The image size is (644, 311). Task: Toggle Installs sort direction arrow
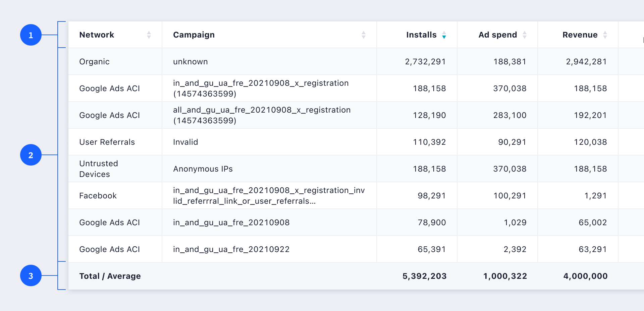click(x=444, y=35)
